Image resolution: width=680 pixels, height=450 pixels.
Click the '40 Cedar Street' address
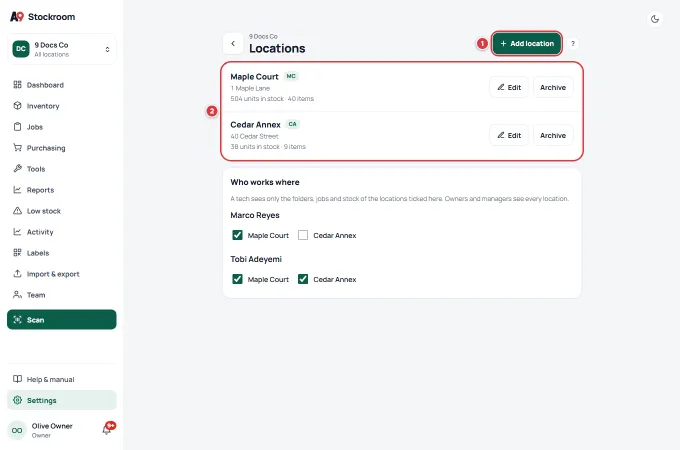[254, 136]
